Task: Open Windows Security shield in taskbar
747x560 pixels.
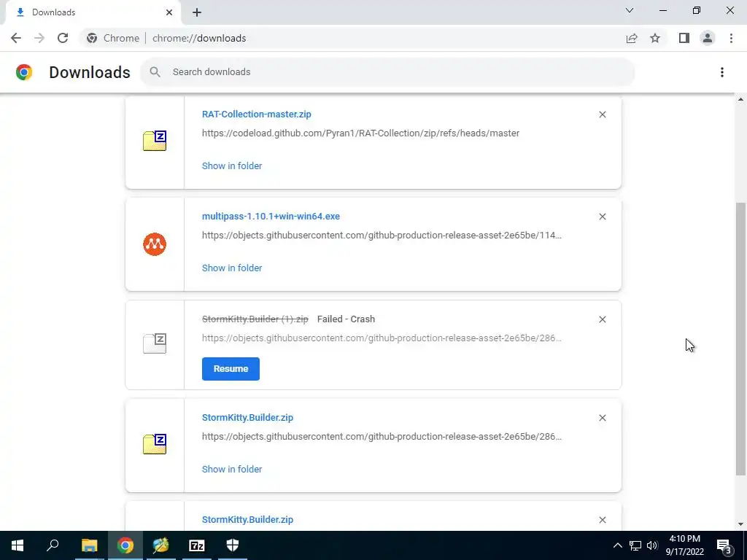Action: coord(233,545)
